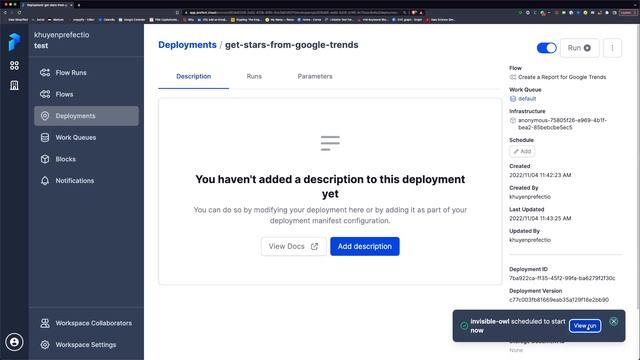This screenshot has height=360, width=640.
Task: Open Blocks in the sidebar
Action: pos(86,159)
